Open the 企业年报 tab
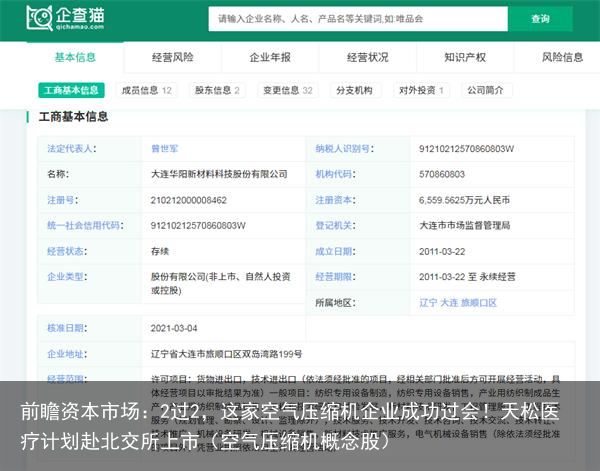This screenshot has height=471, width=600. click(x=270, y=57)
